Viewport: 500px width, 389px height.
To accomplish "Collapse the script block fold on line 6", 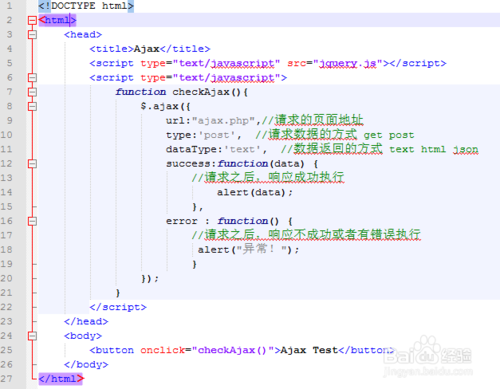I will (32, 78).
